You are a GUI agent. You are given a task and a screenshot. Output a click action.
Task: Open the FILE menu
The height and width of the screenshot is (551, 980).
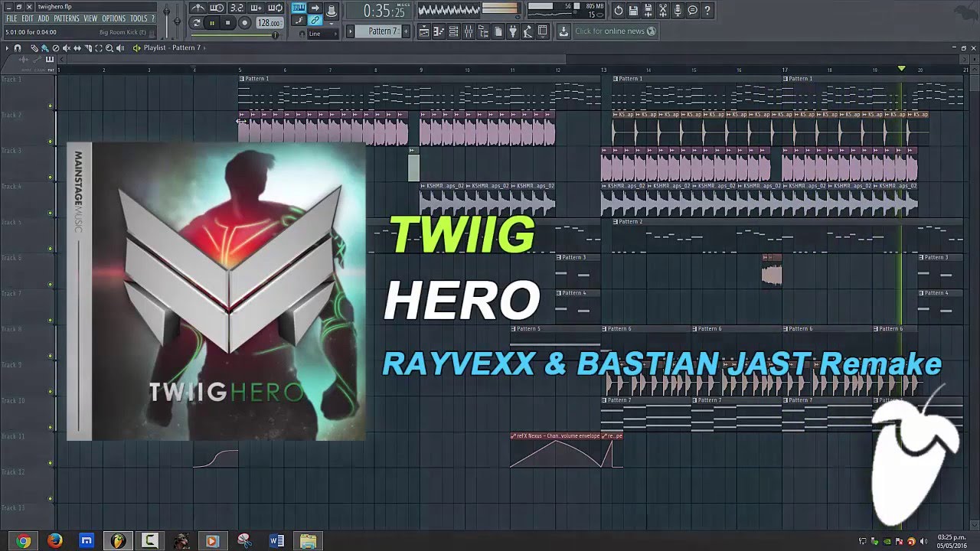[11, 18]
